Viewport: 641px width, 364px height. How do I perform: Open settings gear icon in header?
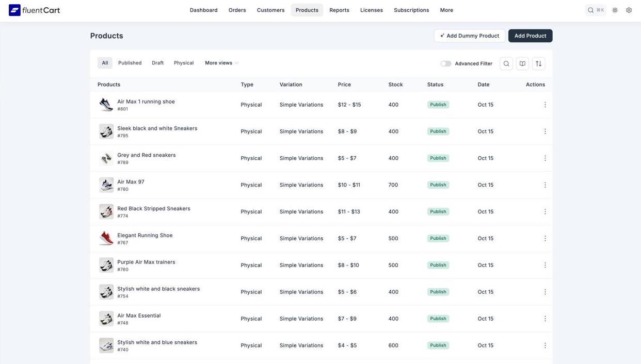point(629,10)
